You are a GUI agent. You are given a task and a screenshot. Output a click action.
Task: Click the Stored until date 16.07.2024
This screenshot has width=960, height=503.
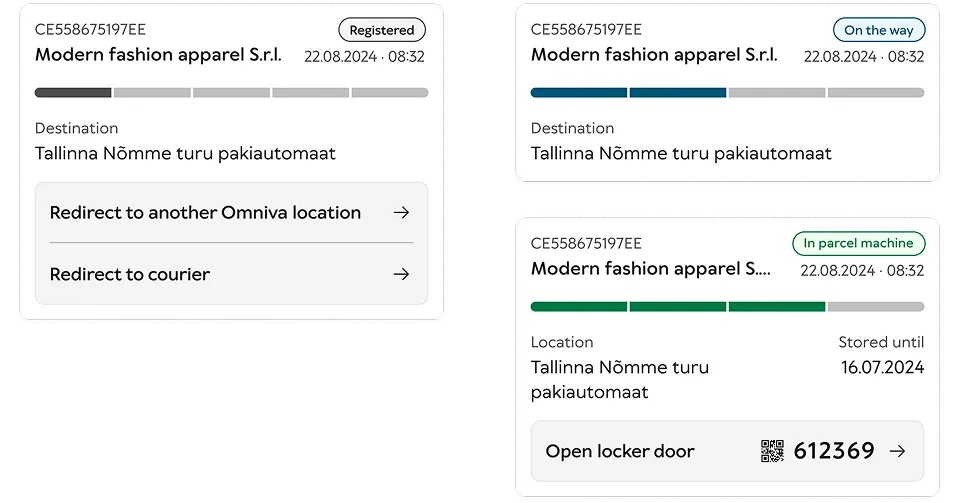tap(882, 367)
